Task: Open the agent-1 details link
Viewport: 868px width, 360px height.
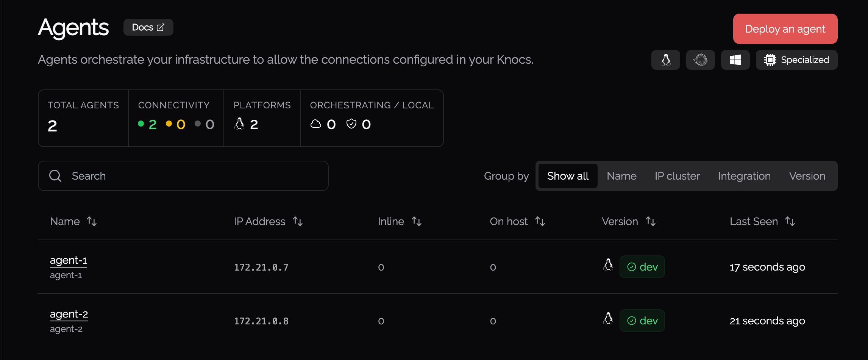Action: click(69, 260)
